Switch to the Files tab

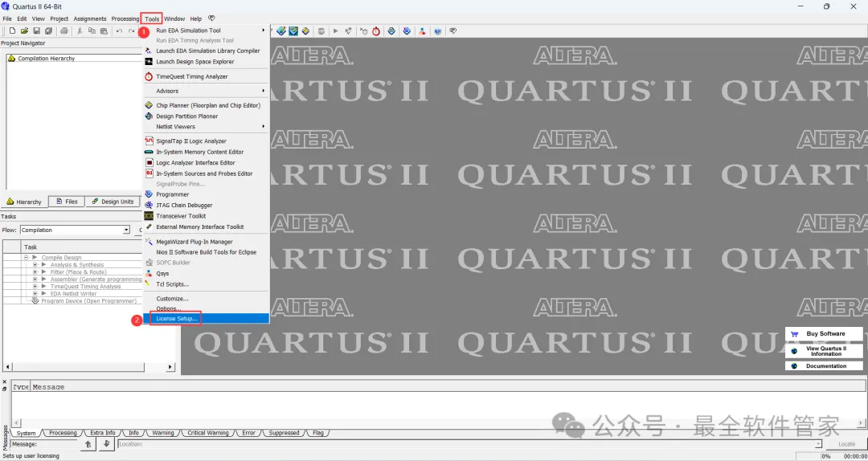[67, 202]
